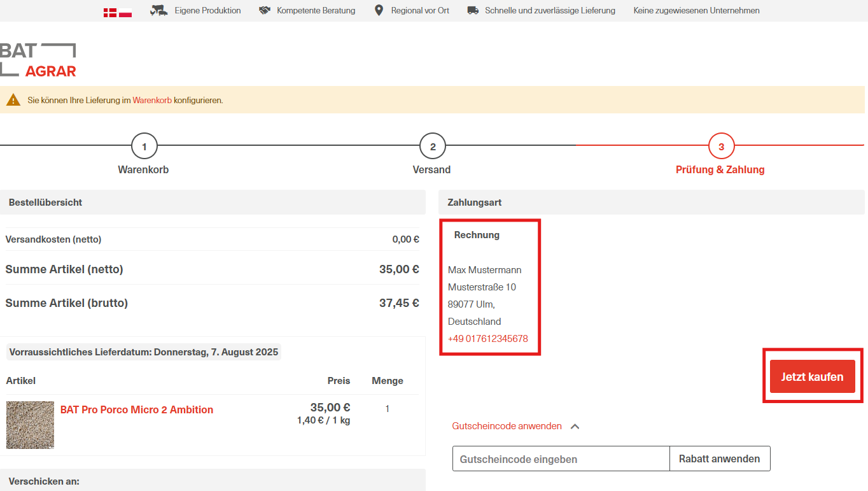Click the Summe Artikel (brutto) label
Viewport: 868px width, 491px height.
pyautogui.click(x=67, y=303)
